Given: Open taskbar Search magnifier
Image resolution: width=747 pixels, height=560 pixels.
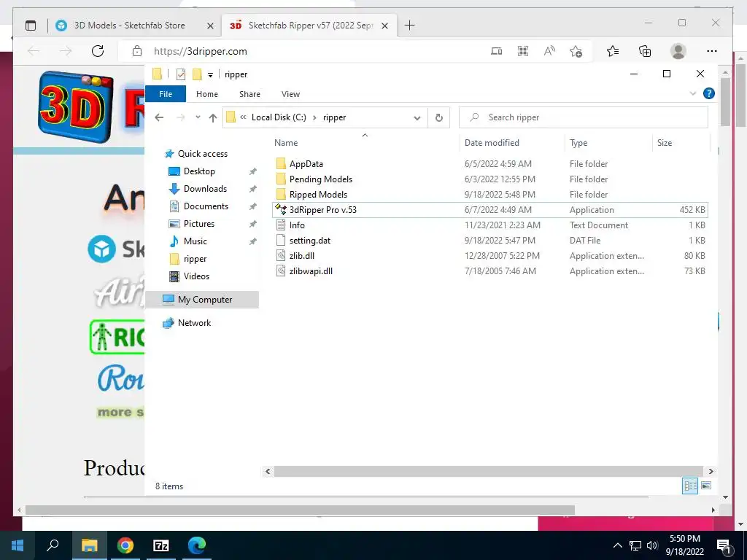Looking at the screenshot, I should click(x=53, y=545).
